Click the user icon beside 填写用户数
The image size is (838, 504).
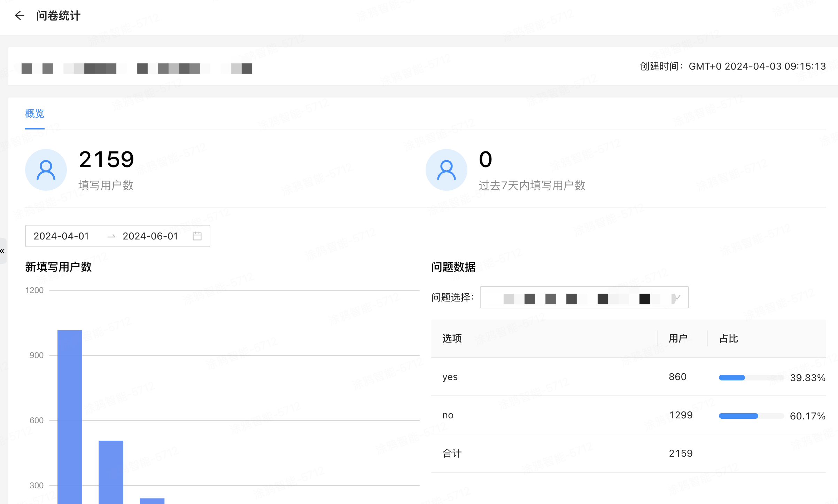(46, 170)
